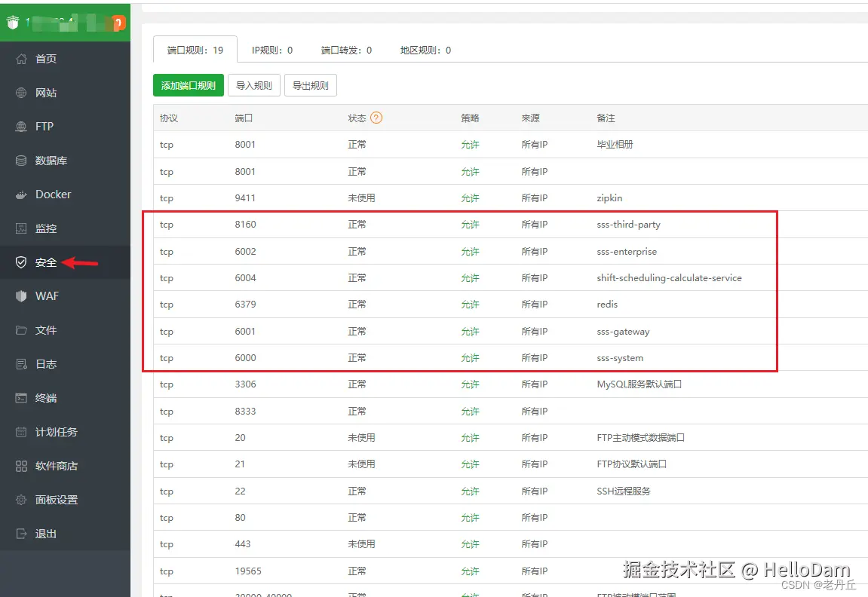
Task: Click the 数据库 database icon
Action: click(x=21, y=161)
